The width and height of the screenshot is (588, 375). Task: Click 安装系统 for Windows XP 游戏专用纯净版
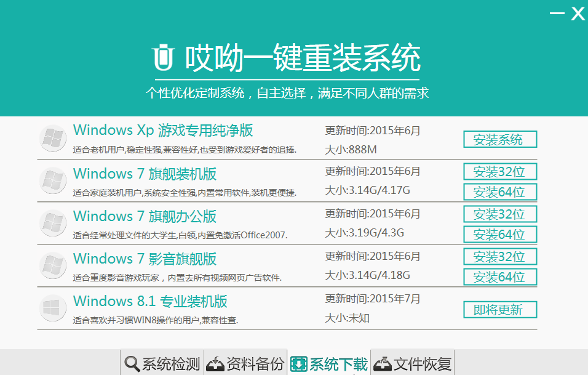[499, 139]
